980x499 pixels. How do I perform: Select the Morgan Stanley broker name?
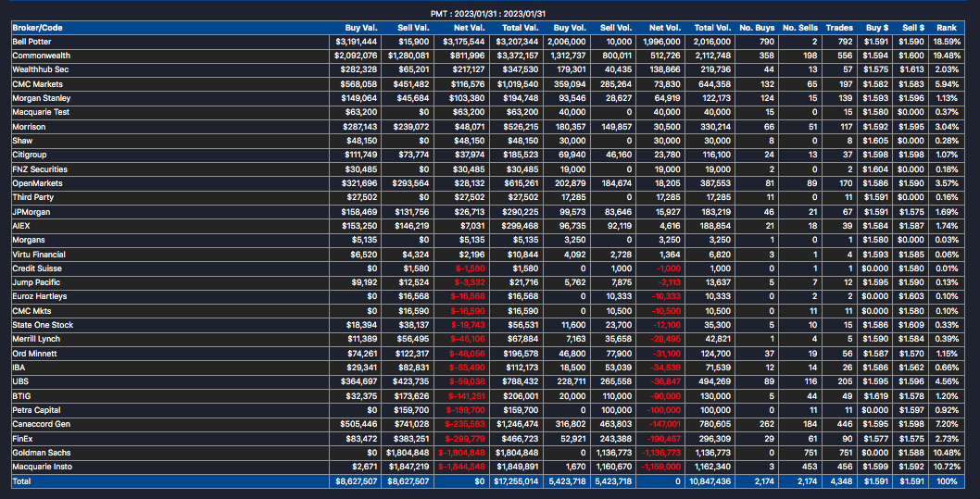pyautogui.click(x=42, y=98)
